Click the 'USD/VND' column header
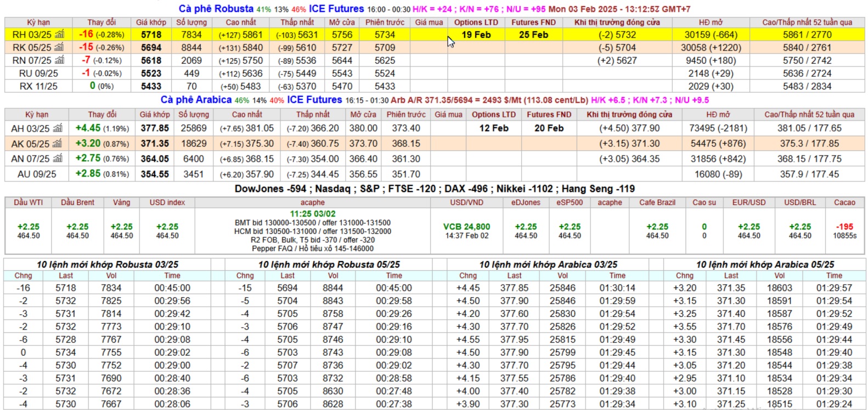The height and width of the screenshot is (410, 868). pyautogui.click(x=466, y=202)
